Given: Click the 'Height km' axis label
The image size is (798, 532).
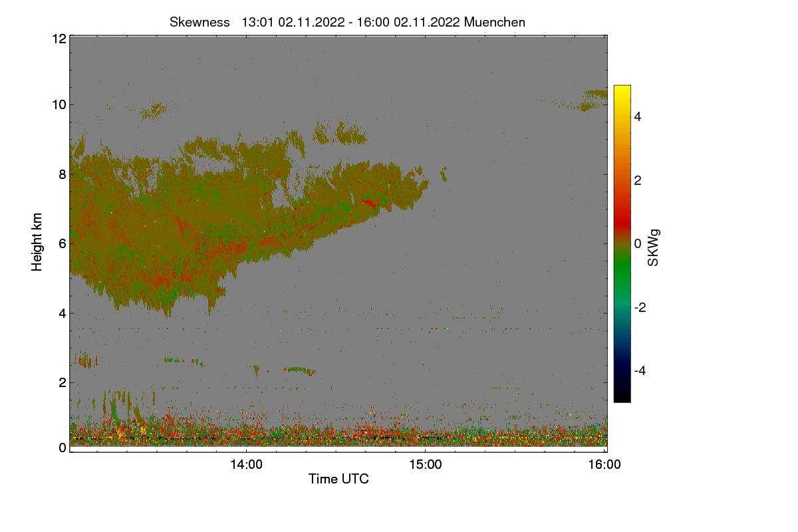Looking at the screenshot, I should 37,242.
